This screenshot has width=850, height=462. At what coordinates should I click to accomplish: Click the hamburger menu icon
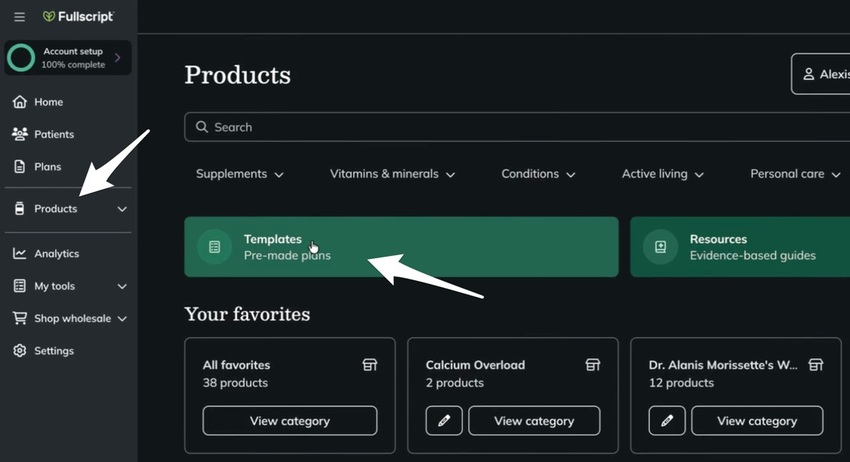(19, 17)
